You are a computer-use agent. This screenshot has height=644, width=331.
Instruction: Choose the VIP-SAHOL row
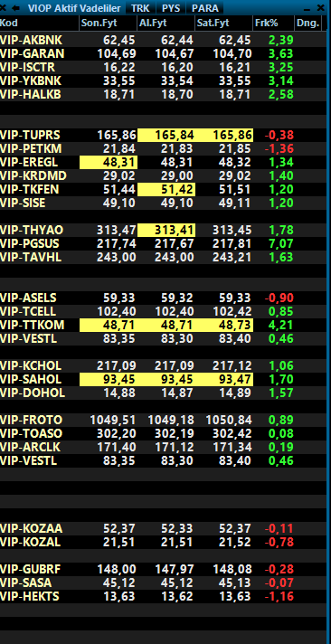coord(164,379)
